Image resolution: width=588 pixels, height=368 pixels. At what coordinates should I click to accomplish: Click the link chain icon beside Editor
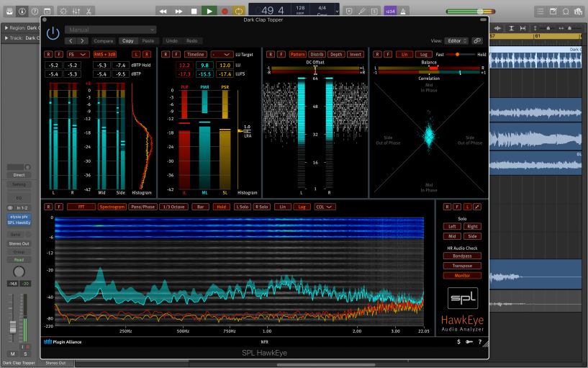click(x=476, y=41)
